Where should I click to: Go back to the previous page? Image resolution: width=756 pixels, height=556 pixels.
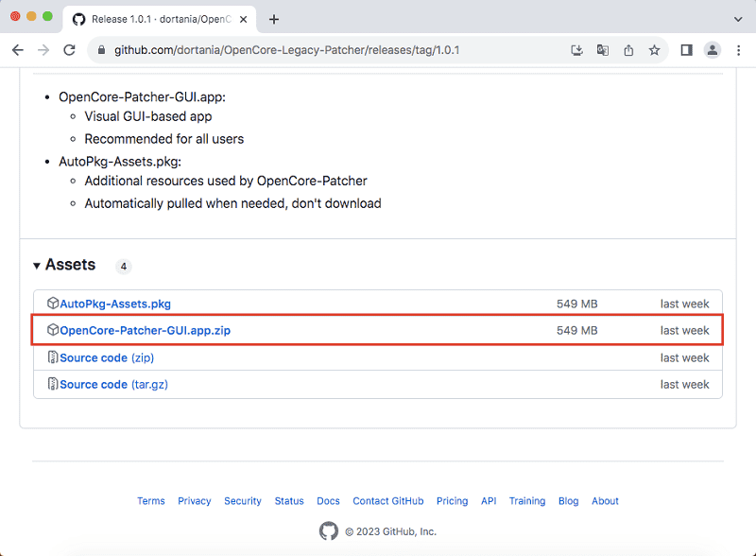[18, 50]
